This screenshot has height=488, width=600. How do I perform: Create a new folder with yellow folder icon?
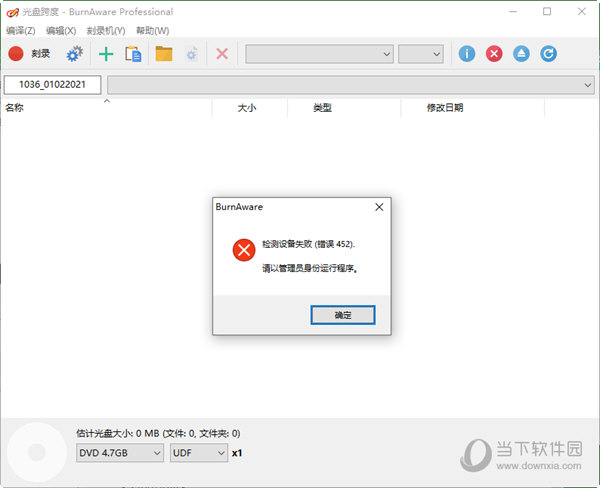point(164,54)
